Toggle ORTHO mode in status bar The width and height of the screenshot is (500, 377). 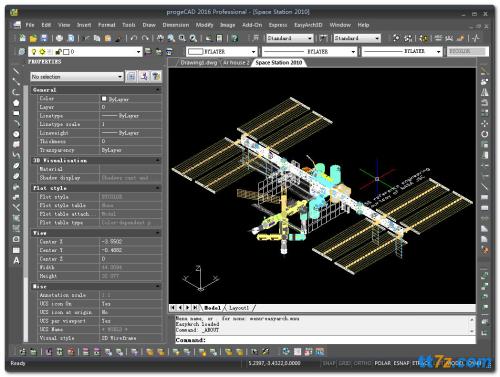[x=362, y=363]
